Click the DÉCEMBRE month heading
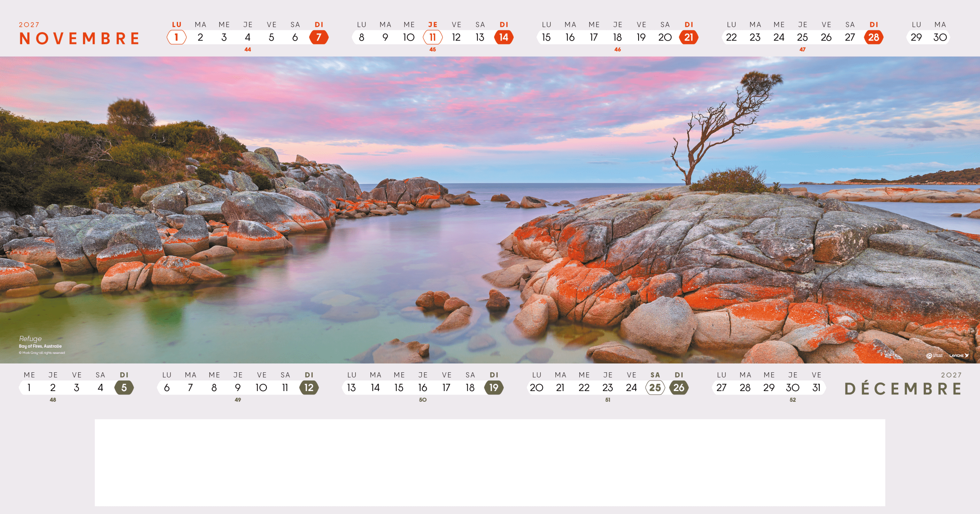Viewport: 980px width, 514px height. [903, 389]
